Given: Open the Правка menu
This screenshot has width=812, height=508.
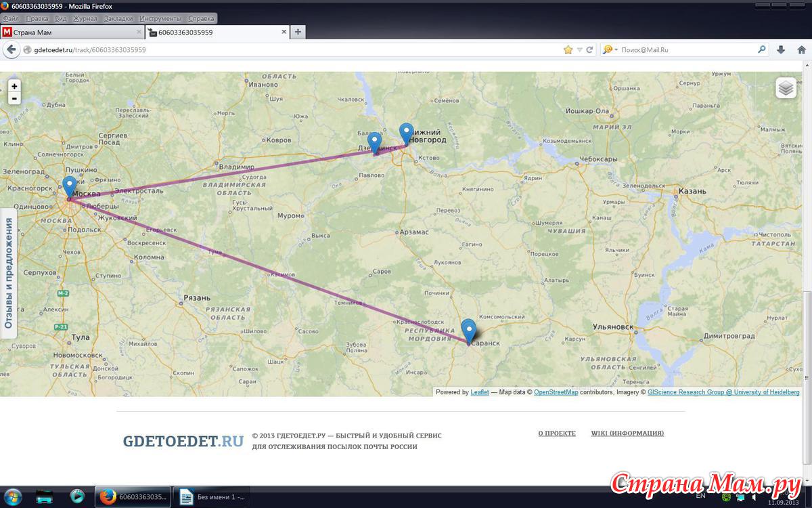Looking at the screenshot, I should point(37,18).
